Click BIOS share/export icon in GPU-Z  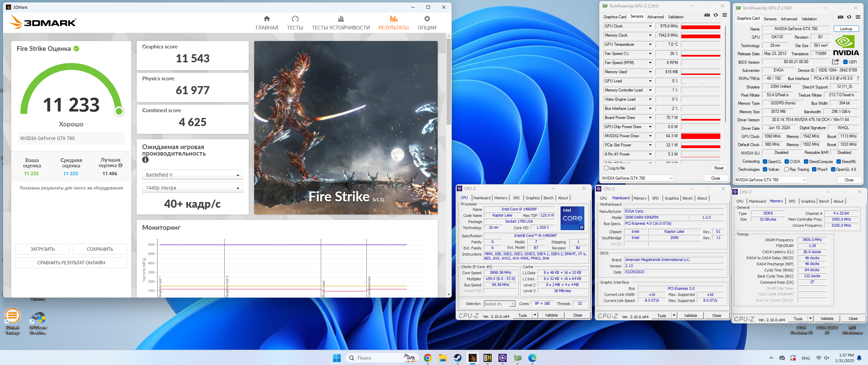pos(835,62)
